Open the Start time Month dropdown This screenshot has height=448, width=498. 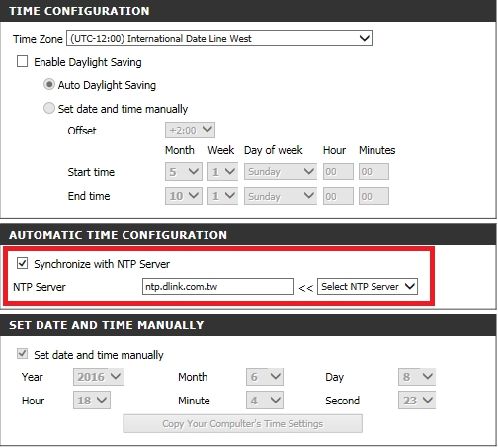184,172
